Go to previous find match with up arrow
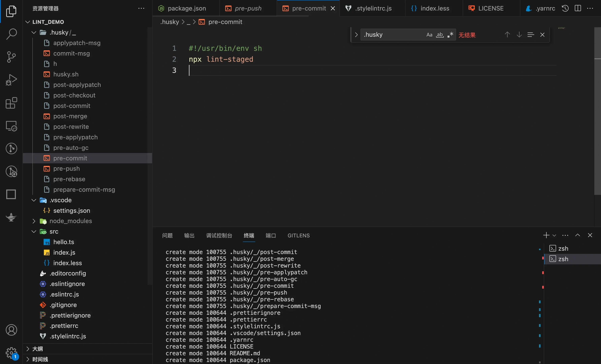 point(507,34)
